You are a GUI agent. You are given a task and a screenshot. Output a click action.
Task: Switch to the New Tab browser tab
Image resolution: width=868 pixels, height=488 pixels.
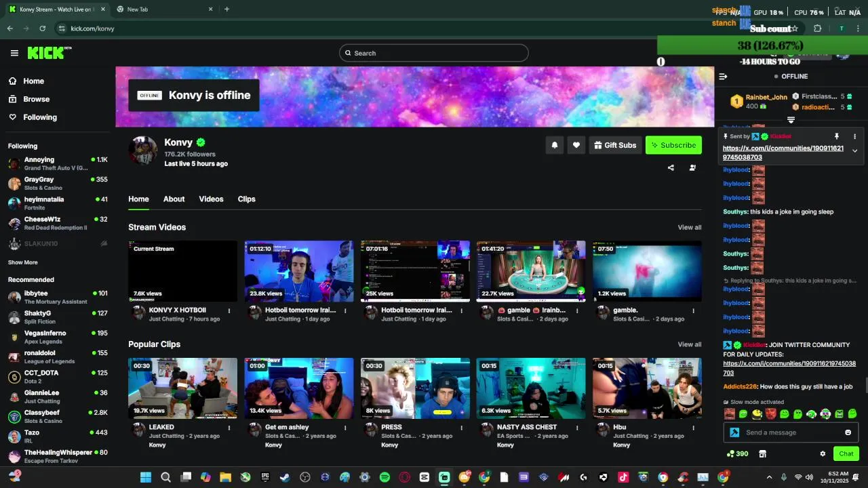click(x=164, y=9)
